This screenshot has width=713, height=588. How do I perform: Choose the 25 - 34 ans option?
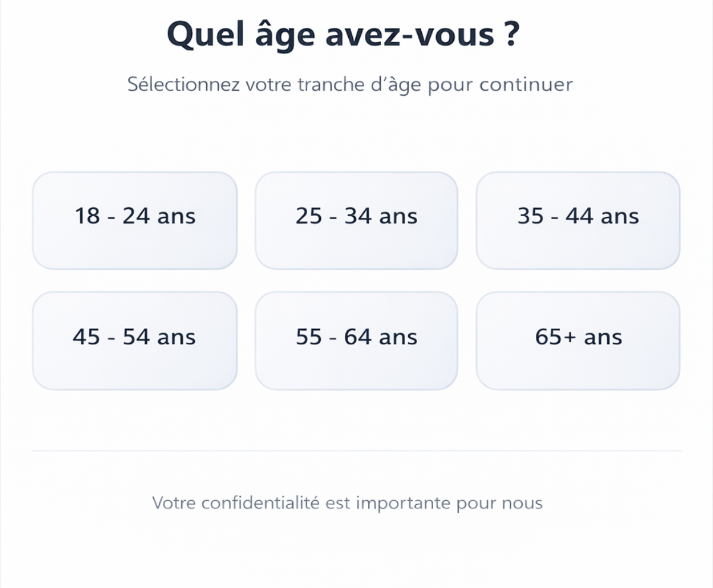pyautogui.click(x=356, y=220)
